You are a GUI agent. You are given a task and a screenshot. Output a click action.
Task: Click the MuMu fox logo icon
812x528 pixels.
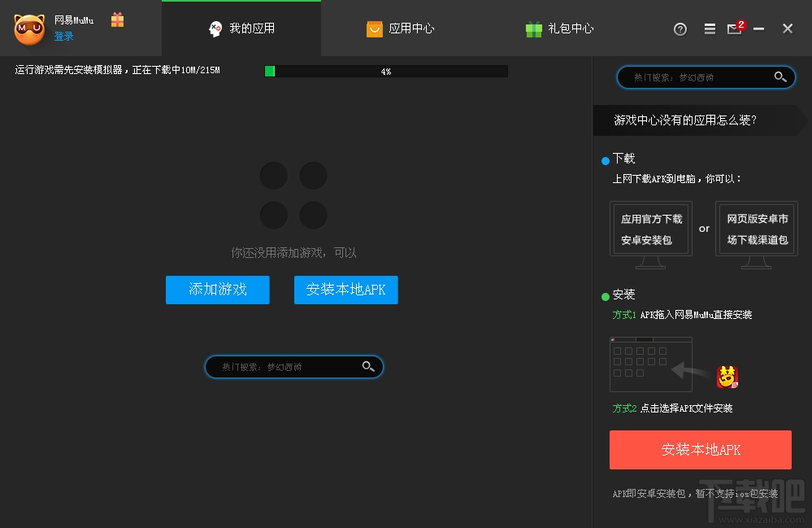click(29, 29)
